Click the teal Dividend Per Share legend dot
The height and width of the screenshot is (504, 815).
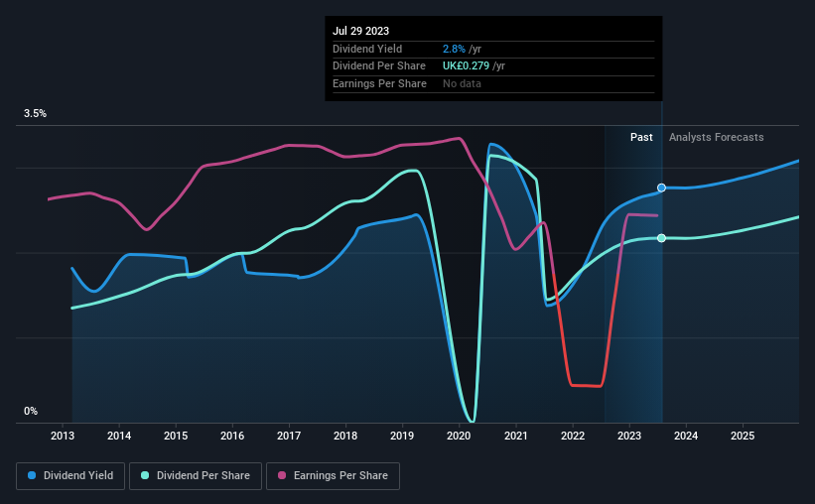[145, 475]
